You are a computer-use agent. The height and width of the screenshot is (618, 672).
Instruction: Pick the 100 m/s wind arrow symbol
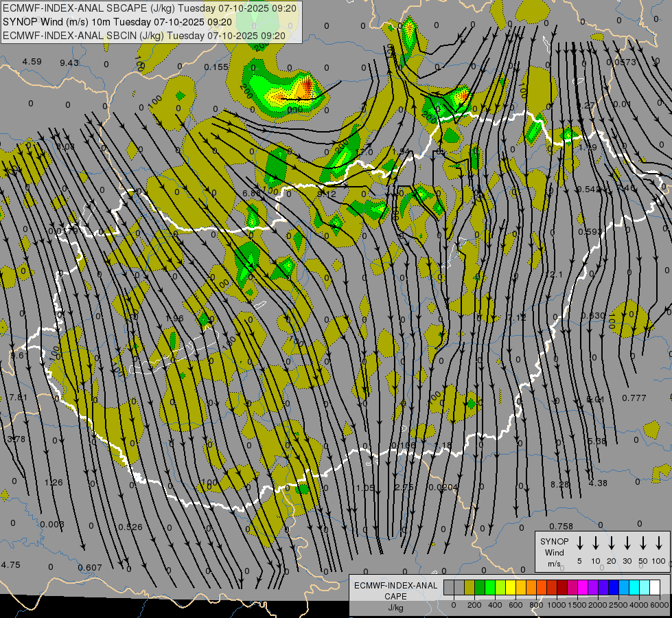[659, 542]
